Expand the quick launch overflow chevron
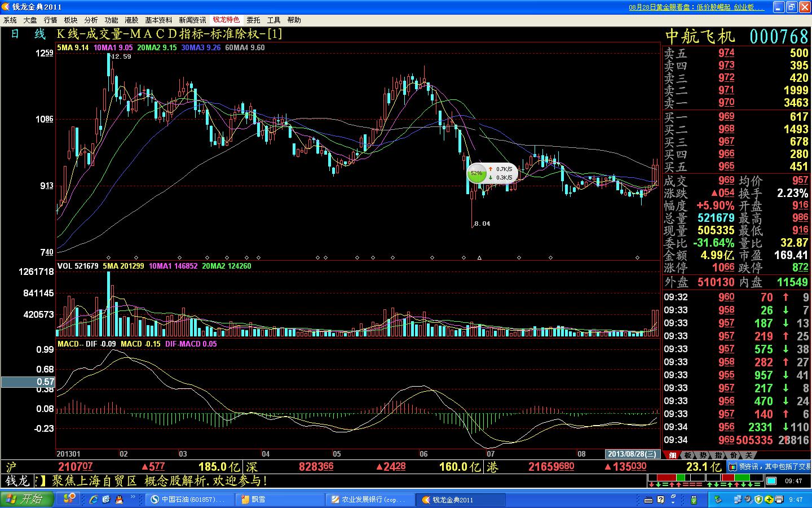Image resolution: width=812 pixels, height=508 pixels. pos(134,497)
